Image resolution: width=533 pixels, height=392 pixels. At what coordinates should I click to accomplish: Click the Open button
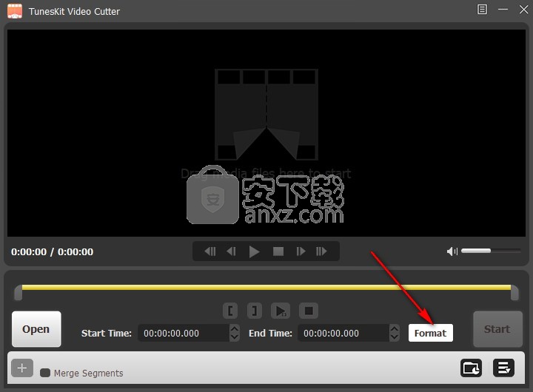pos(36,329)
